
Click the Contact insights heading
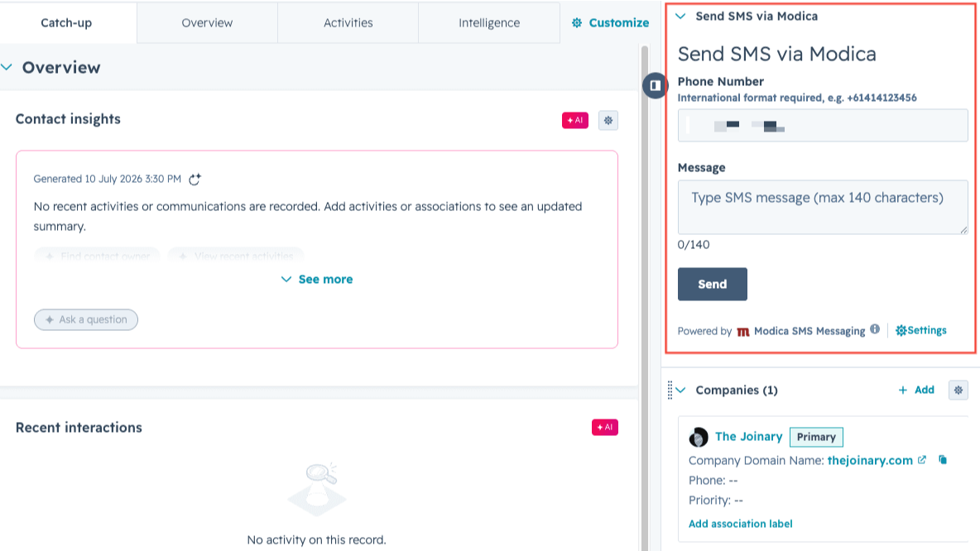[68, 119]
